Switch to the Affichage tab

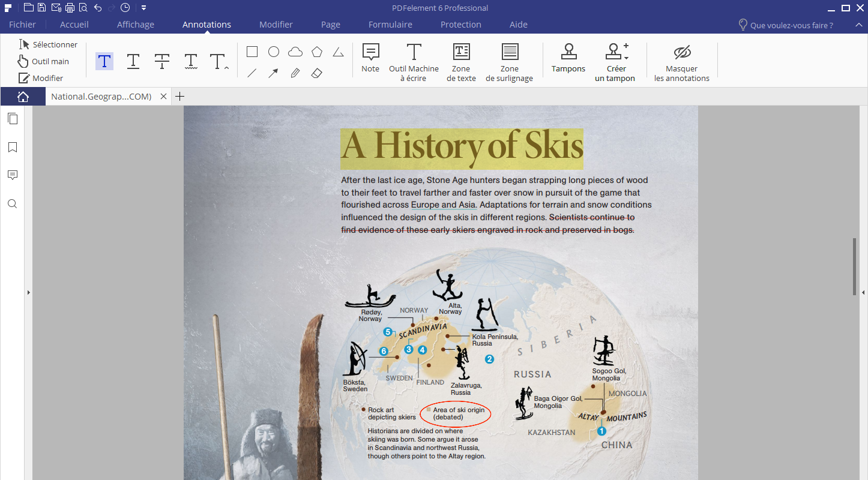pos(136,25)
